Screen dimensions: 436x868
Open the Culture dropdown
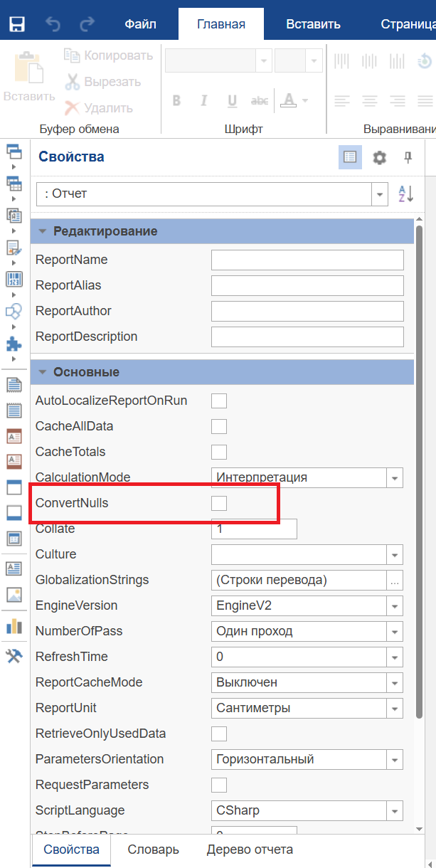coord(395,554)
